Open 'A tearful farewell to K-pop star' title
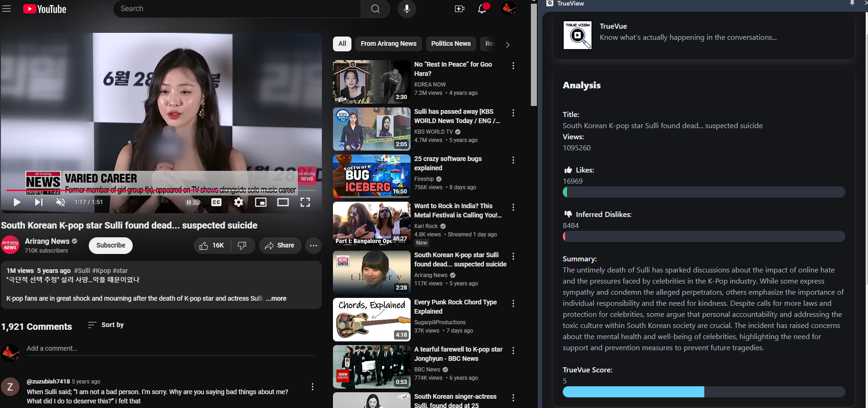Viewport: 868px width, 408px height. coord(458,354)
